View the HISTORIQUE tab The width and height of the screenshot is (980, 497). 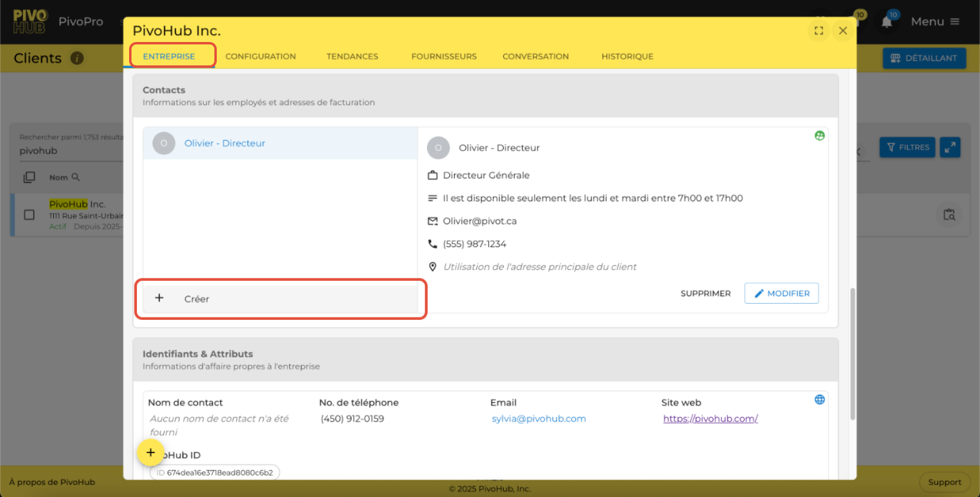pos(627,56)
